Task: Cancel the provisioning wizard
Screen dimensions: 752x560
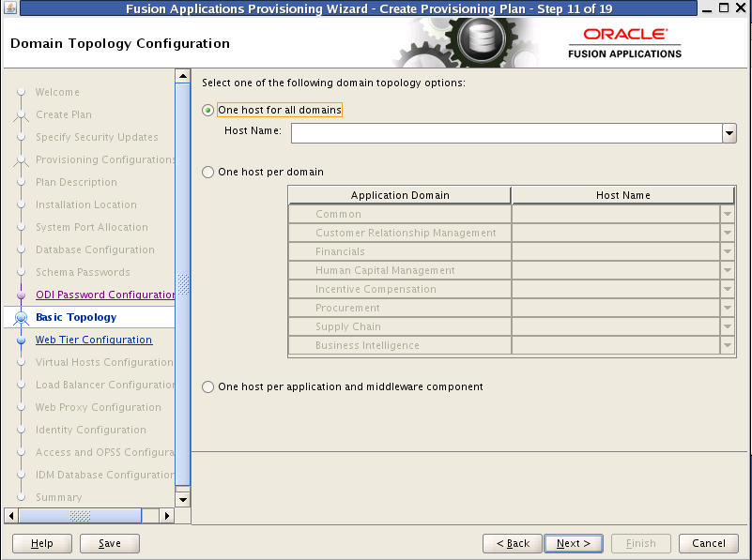Action: coord(709,543)
